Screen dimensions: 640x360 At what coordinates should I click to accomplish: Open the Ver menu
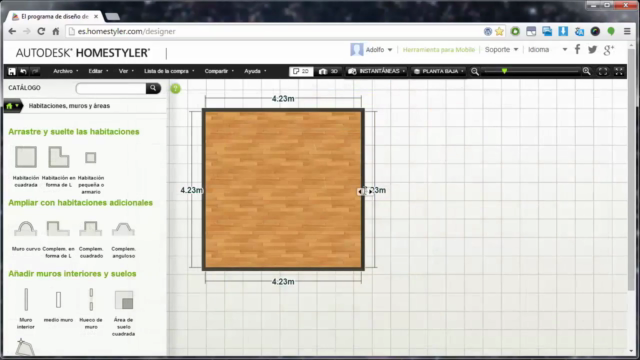[x=126, y=71]
